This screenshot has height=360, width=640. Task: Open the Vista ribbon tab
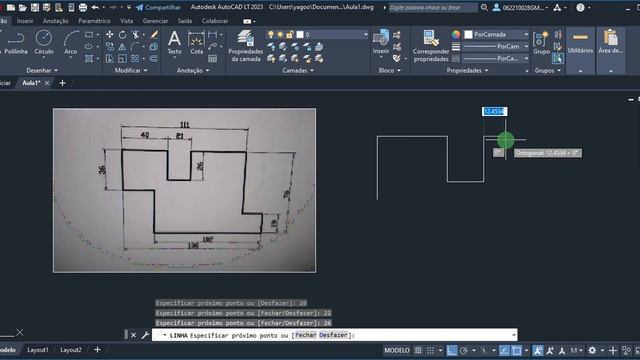(x=127, y=21)
